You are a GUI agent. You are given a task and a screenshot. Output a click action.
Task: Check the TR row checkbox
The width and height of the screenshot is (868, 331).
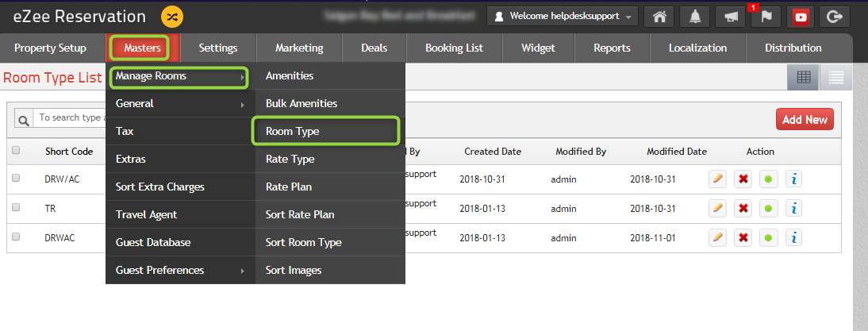[16, 207]
